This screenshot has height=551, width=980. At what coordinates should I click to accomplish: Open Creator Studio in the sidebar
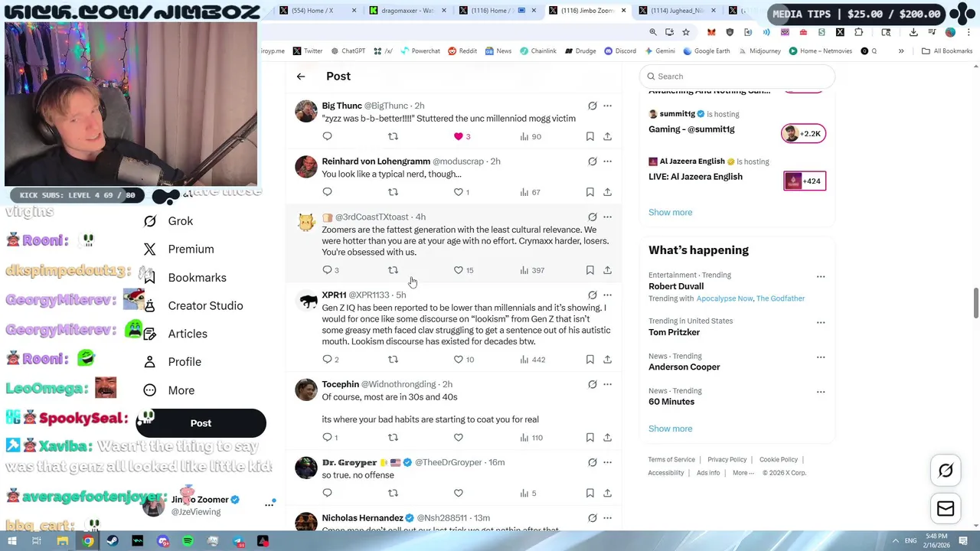tap(205, 306)
